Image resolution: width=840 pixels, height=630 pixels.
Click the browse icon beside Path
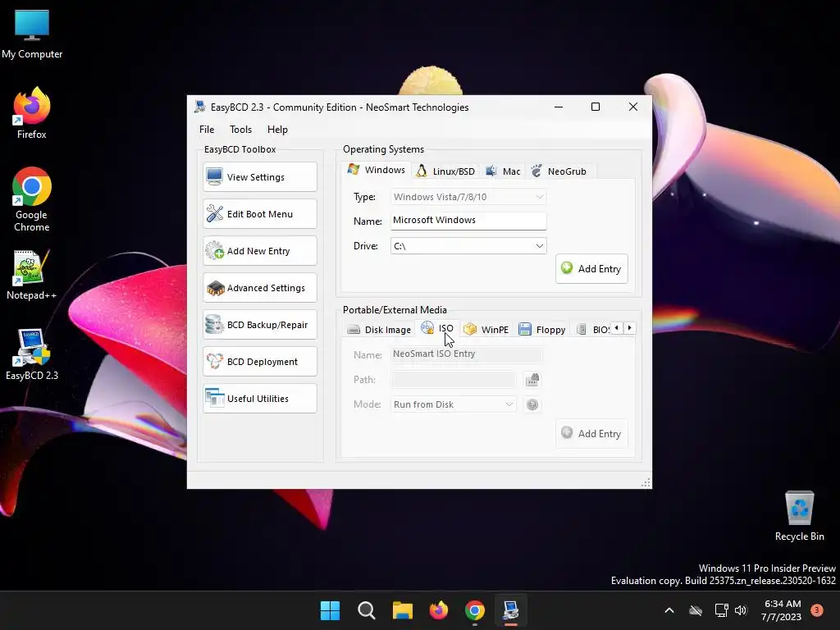[x=532, y=380]
